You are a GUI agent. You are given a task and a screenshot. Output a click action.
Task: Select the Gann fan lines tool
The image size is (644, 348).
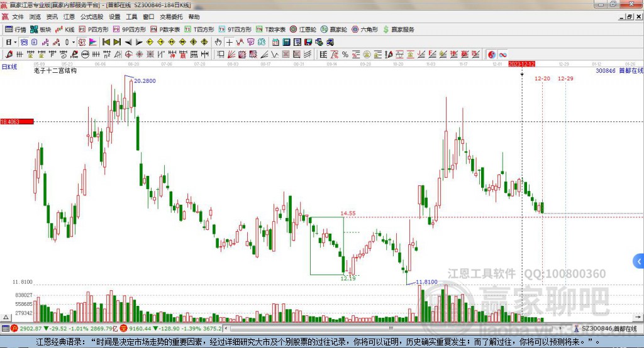pos(231,55)
